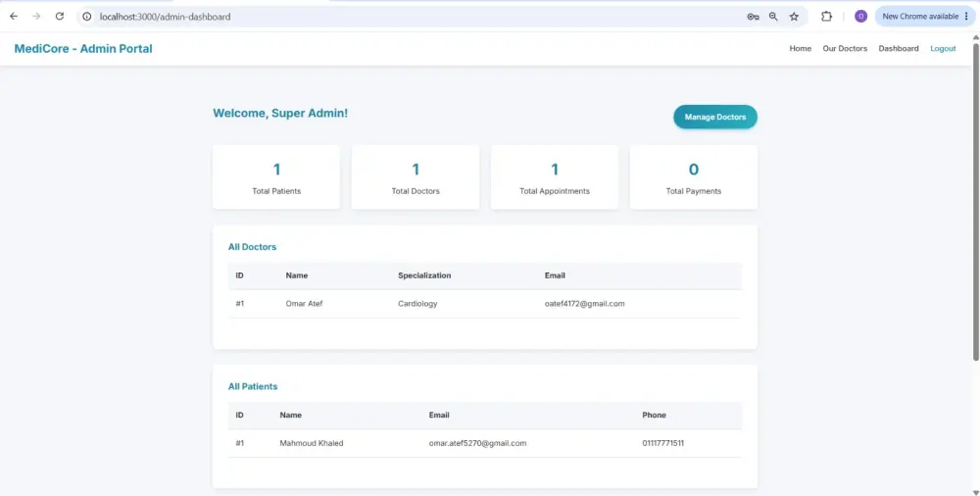View site information icon in address bar
Screen dimensions: 980x496
click(87, 17)
